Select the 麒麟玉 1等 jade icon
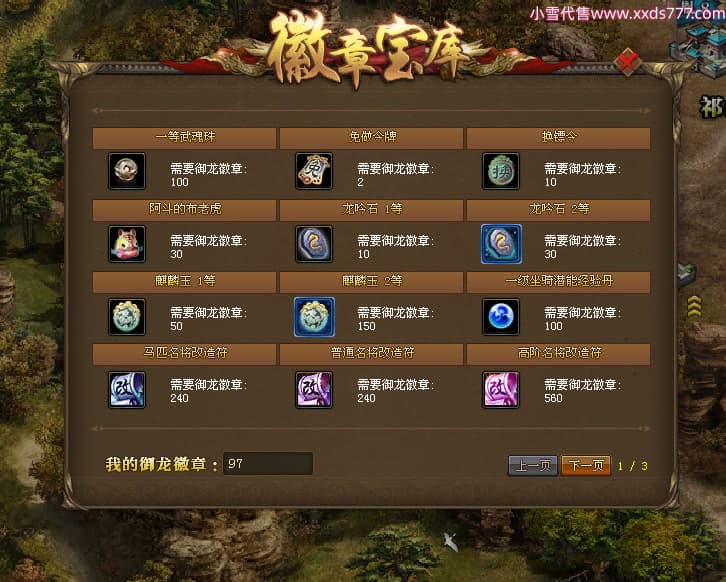 click(126, 317)
